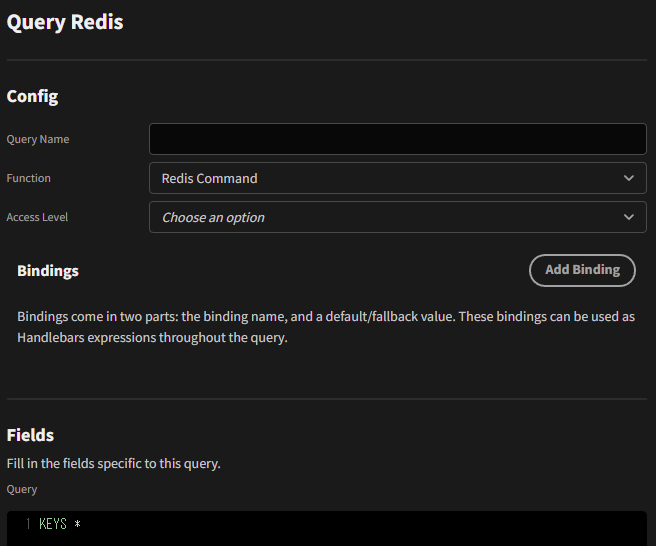Click the Query Name input field

[x=397, y=139]
